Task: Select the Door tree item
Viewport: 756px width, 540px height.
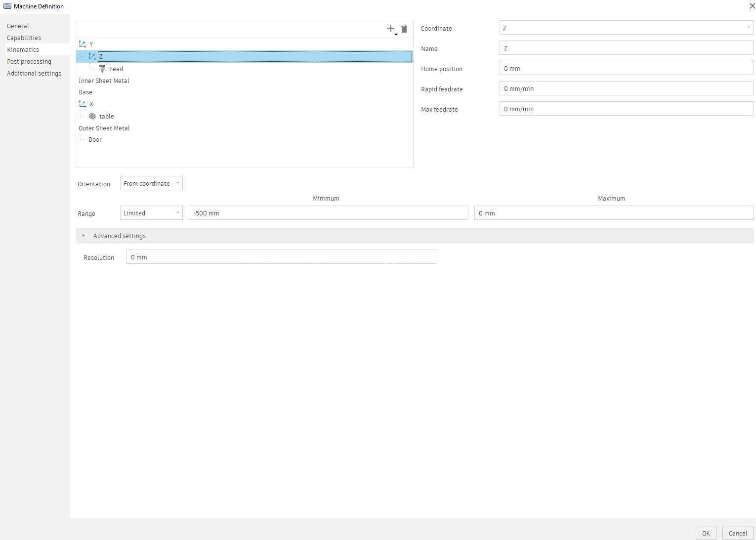Action: click(x=95, y=140)
